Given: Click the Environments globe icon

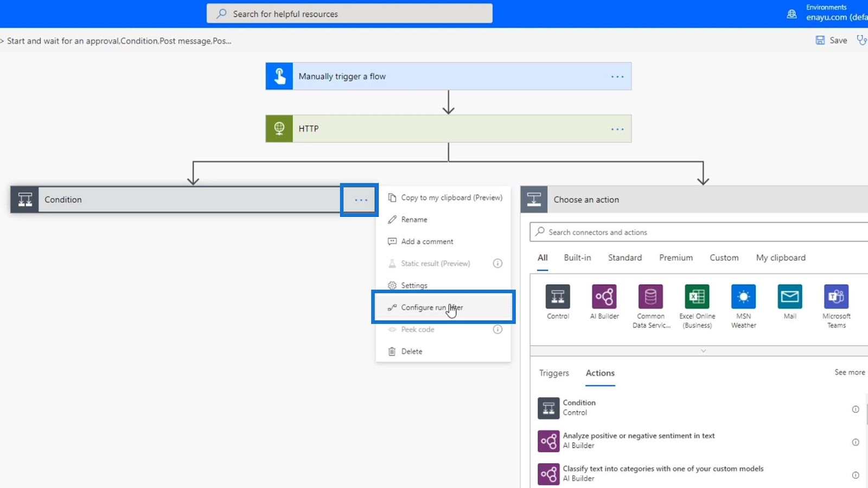Looking at the screenshot, I should 792,14.
